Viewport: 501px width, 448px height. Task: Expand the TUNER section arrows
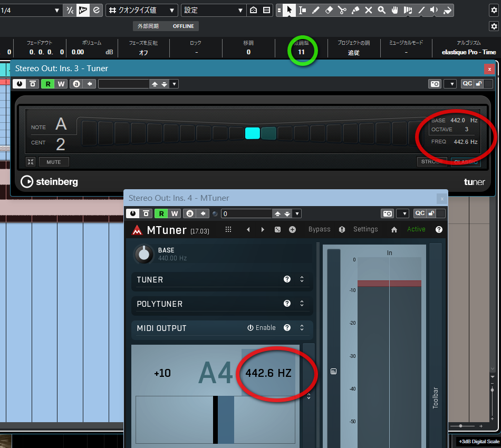(302, 279)
